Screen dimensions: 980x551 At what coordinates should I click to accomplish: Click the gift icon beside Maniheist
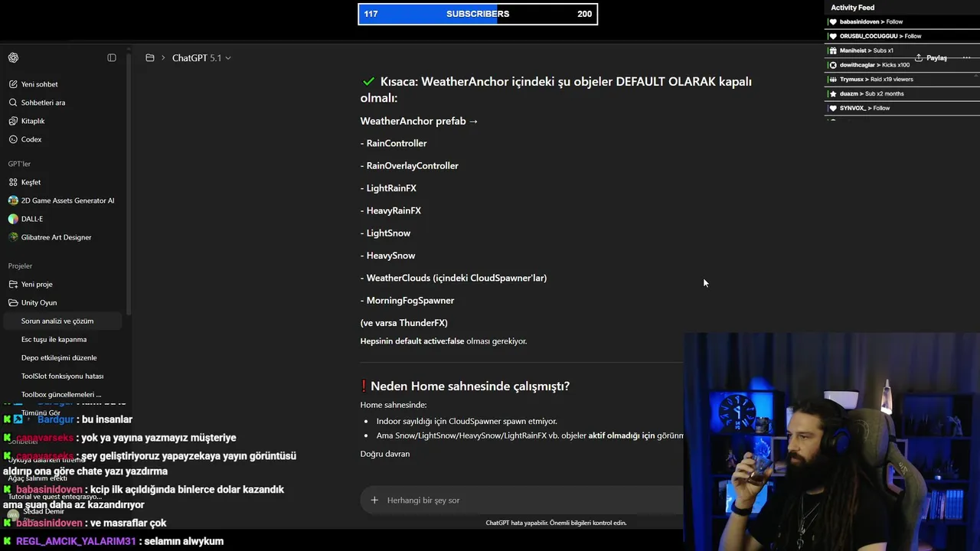(x=833, y=51)
